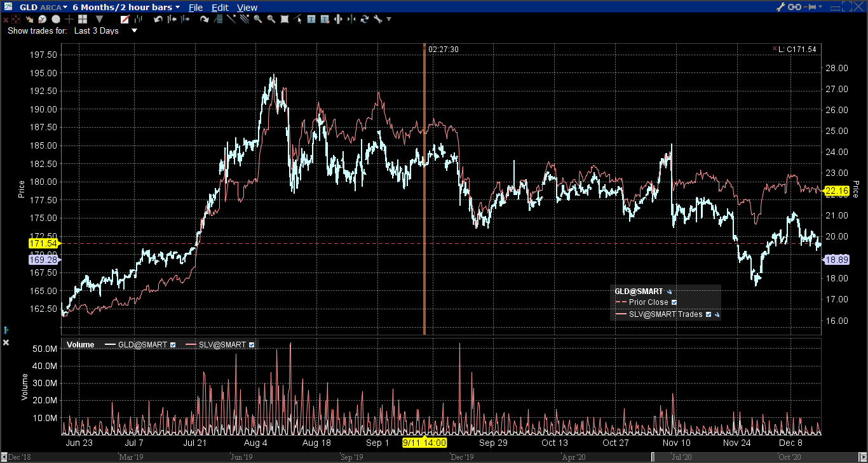This screenshot has width=868, height=463.
Task: Click the pie chart clock toolbar icon
Action: click(42, 19)
